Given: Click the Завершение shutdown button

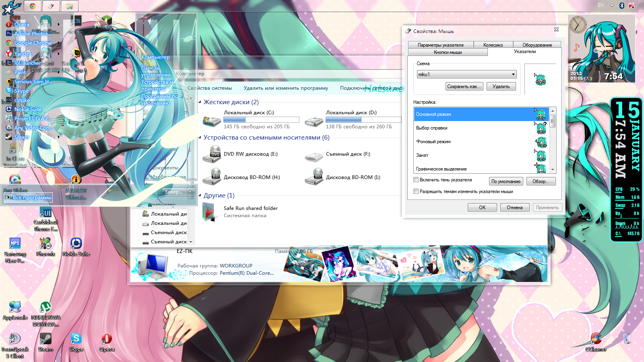Looking at the screenshot, I should [x=174, y=192].
